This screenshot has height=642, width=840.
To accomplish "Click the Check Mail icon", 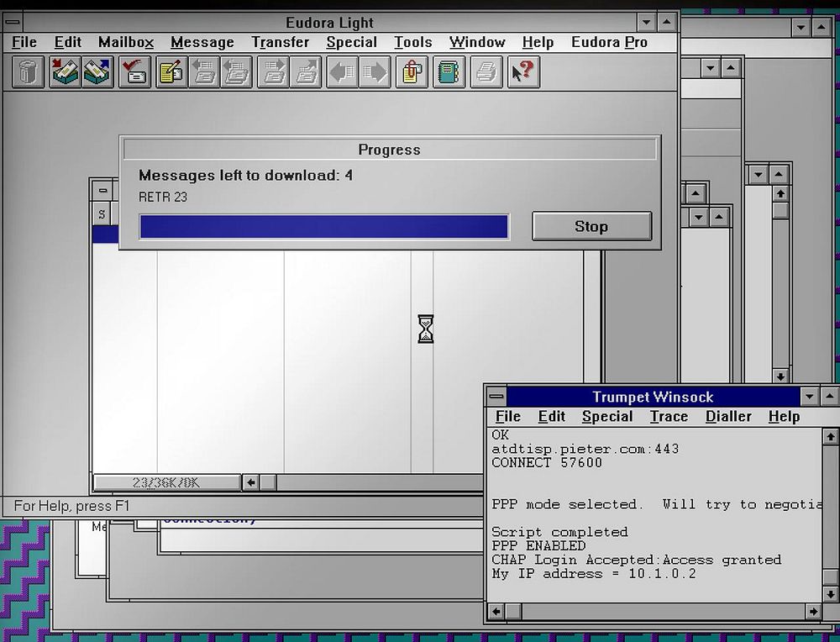I will point(134,71).
